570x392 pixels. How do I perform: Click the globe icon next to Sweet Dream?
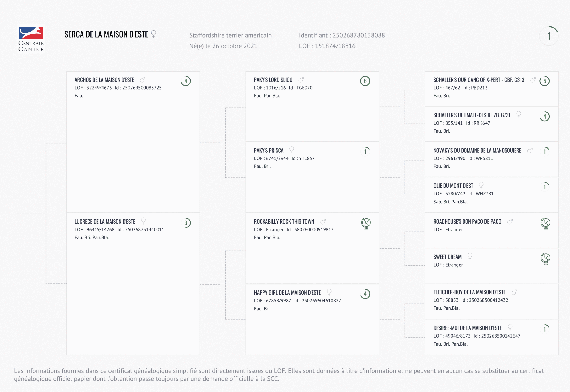click(545, 259)
